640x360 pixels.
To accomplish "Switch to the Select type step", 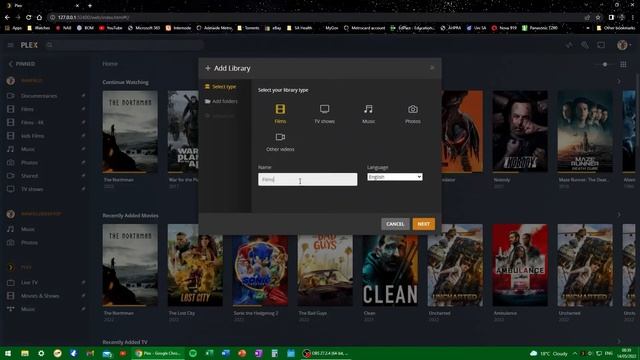I will tap(221, 87).
